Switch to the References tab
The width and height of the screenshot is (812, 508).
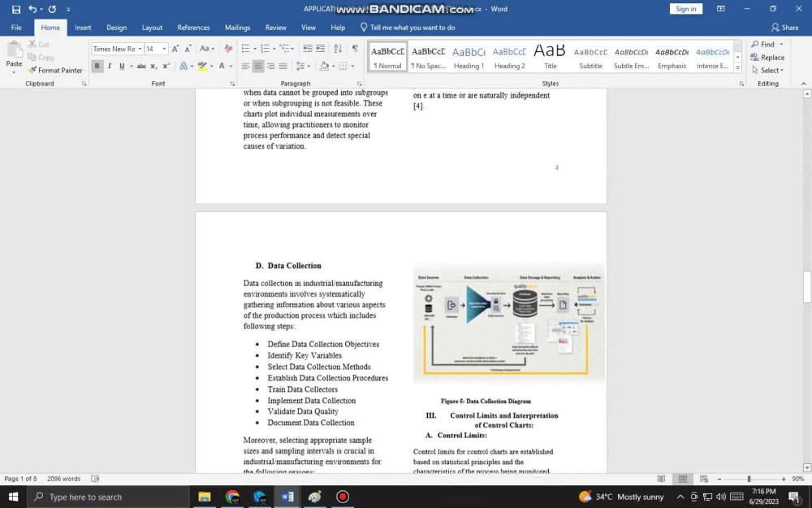click(x=194, y=28)
